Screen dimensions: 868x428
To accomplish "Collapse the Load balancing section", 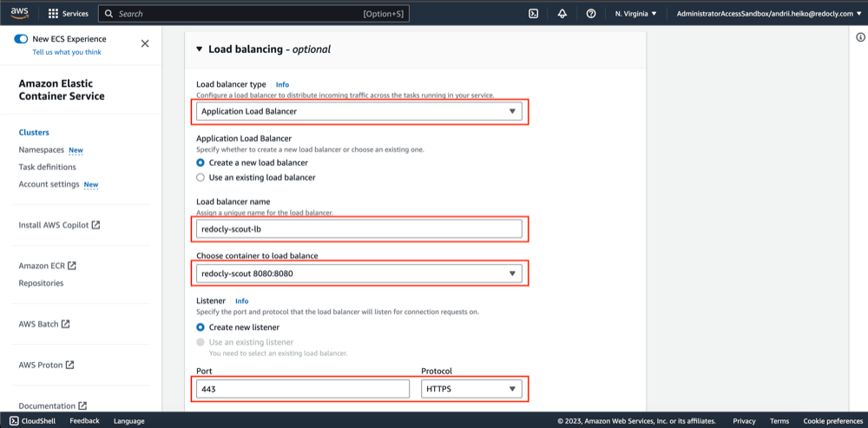I will 200,49.
